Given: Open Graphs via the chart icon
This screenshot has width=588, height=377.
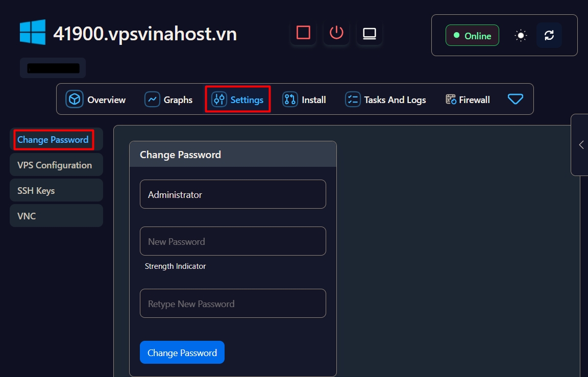Looking at the screenshot, I should pyautogui.click(x=152, y=99).
